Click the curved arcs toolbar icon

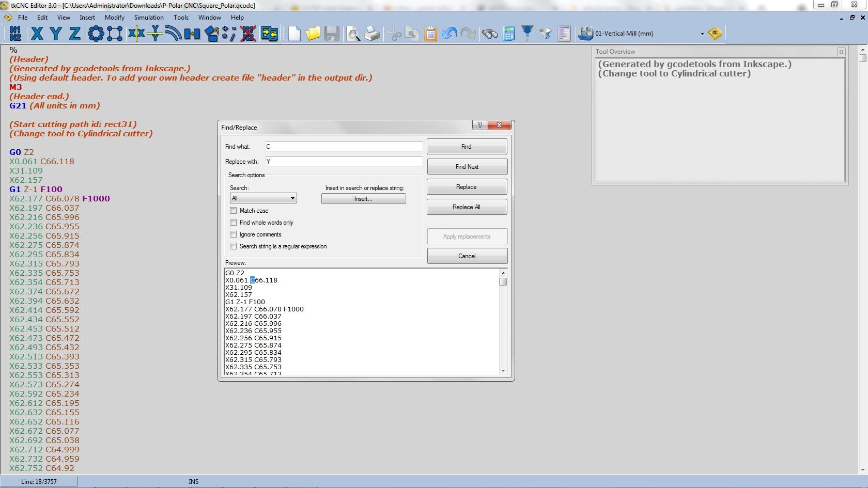click(x=174, y=34)
